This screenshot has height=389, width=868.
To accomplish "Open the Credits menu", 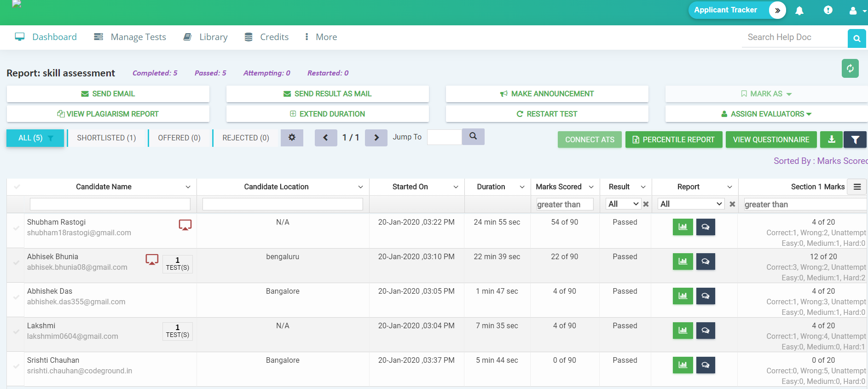I will pos(266,37).
